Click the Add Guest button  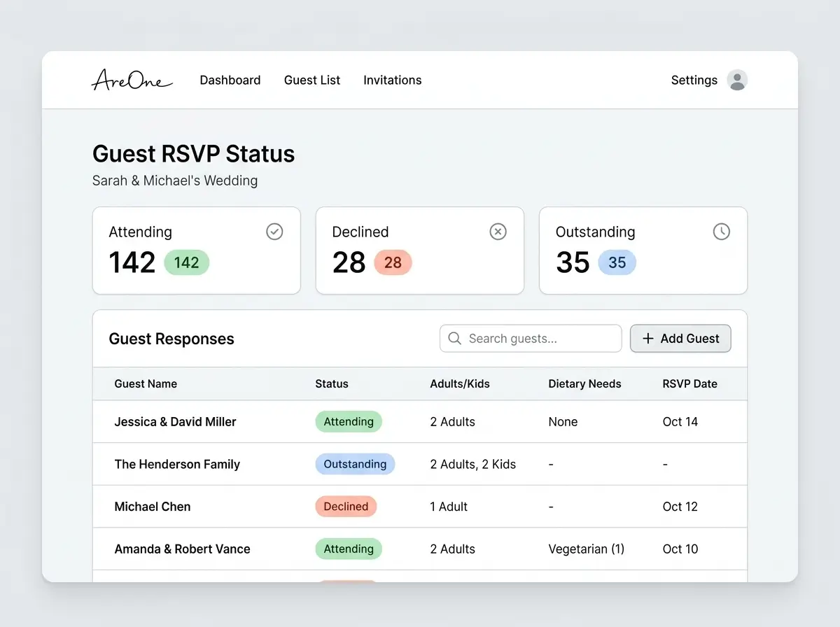680,339
